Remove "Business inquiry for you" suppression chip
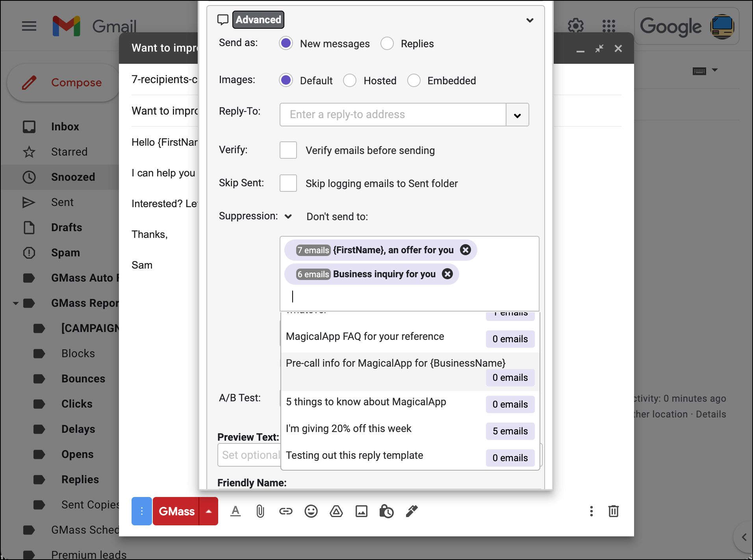753x560 pixels. (x=447, y=274)
